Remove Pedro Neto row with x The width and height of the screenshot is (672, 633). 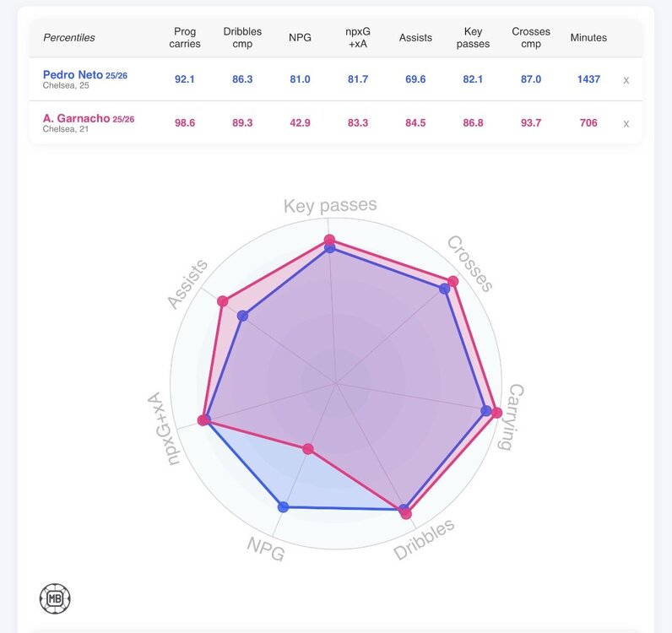pos(626,80)
